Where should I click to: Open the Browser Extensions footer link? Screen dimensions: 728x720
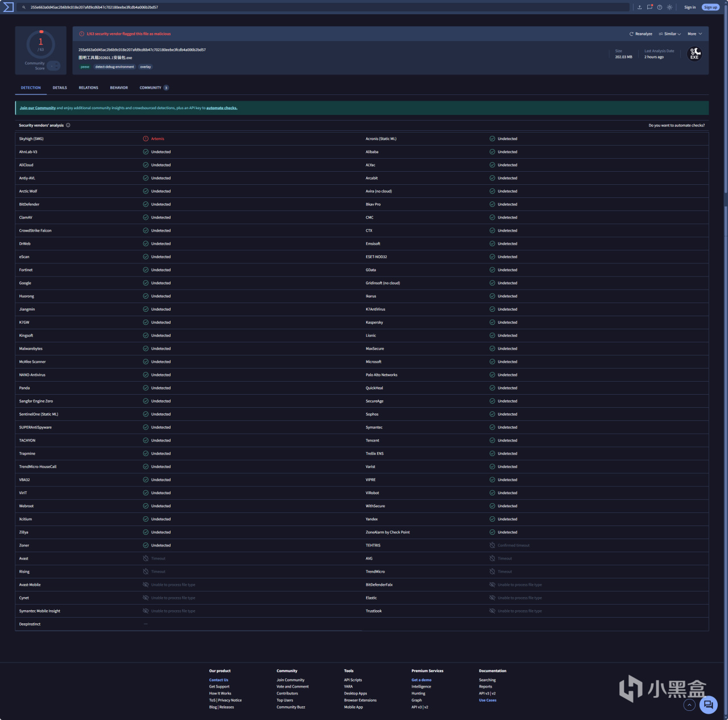(x=360, y=701)
